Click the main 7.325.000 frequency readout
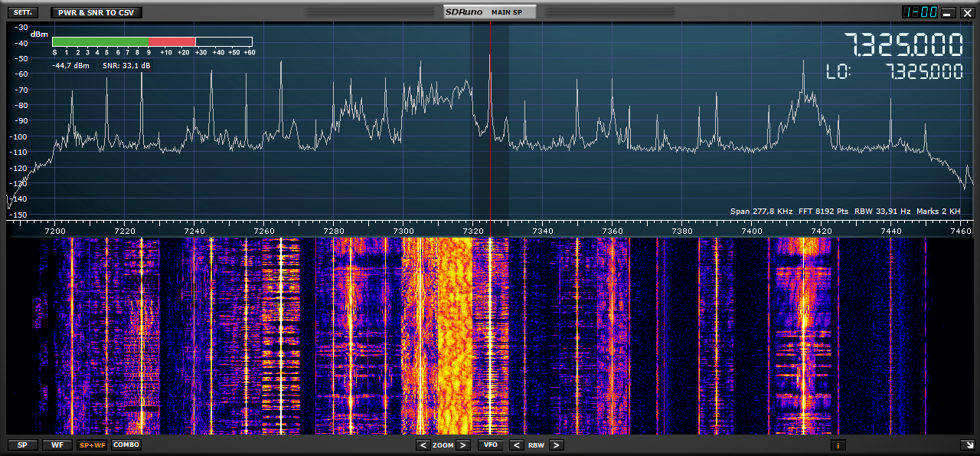The image size is (980, 456). coord(903,45)
